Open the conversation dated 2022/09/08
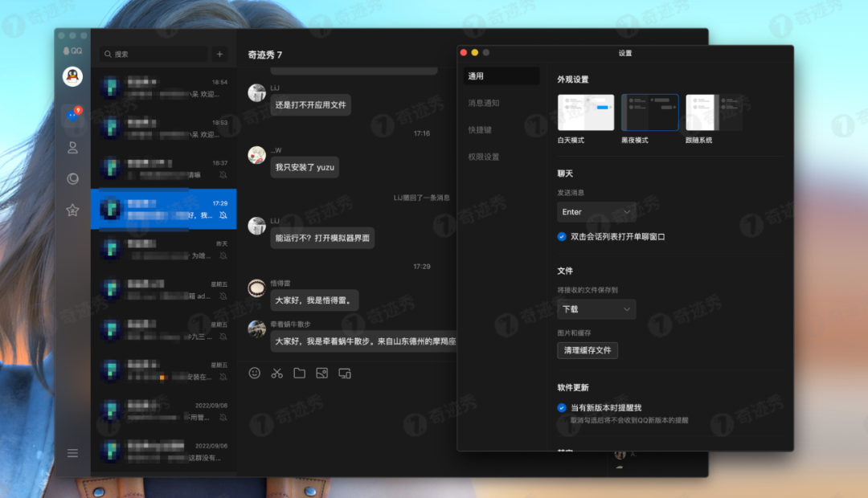868x498 pixels. (x=164, y=411)
